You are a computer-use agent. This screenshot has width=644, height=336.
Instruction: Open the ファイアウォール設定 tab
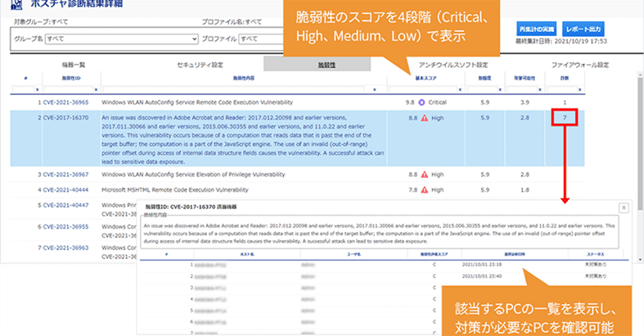point(580,65)
